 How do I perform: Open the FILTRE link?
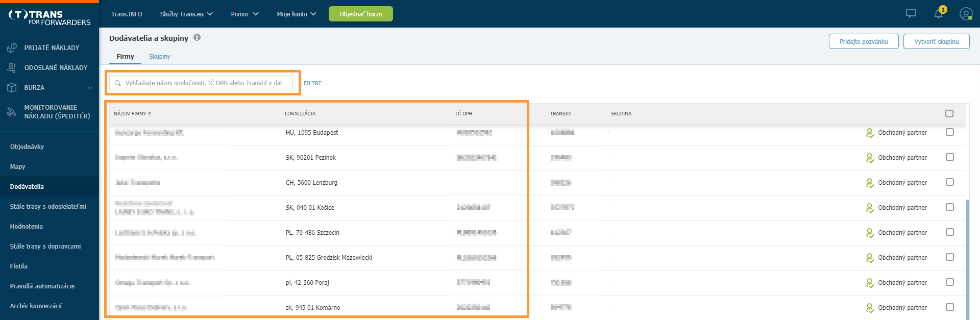pos(312,83)
